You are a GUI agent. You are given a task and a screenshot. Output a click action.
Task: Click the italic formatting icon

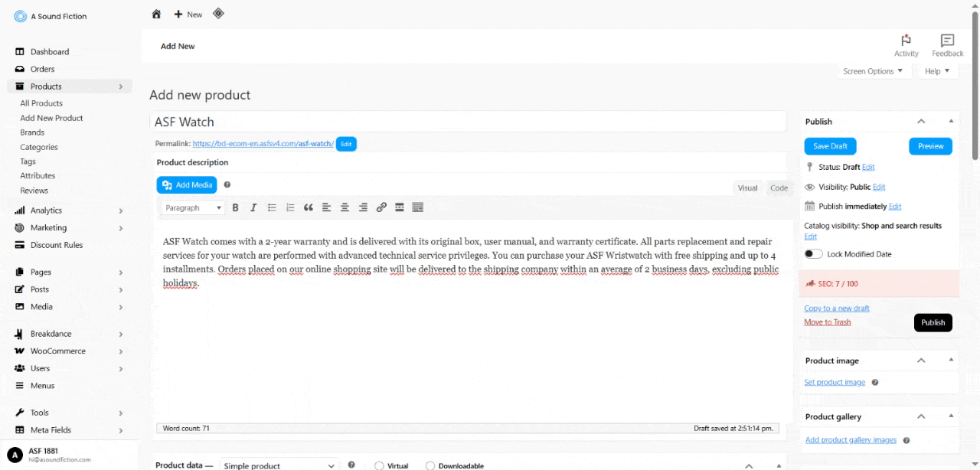(x=253, y=207)
